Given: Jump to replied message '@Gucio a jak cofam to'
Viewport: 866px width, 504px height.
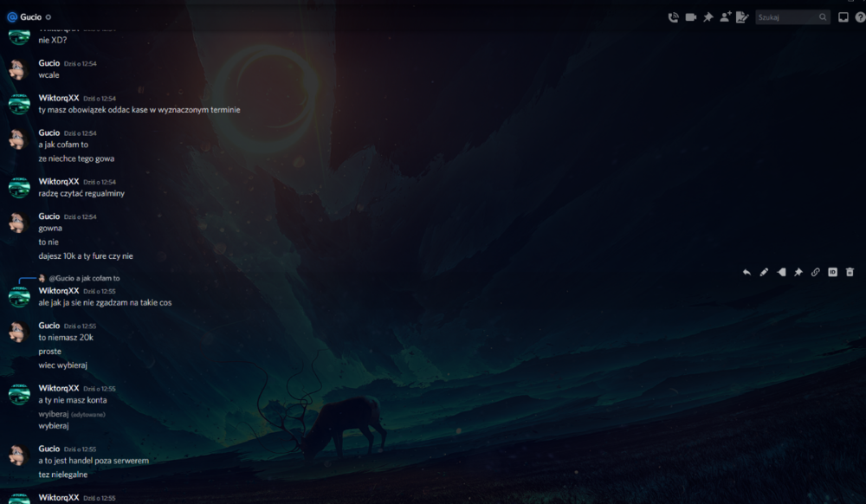Looking at the screenshot, I should [84, 278].
